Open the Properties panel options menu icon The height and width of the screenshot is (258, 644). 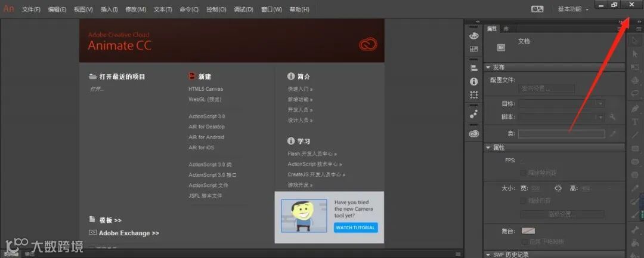click(620, 29)
